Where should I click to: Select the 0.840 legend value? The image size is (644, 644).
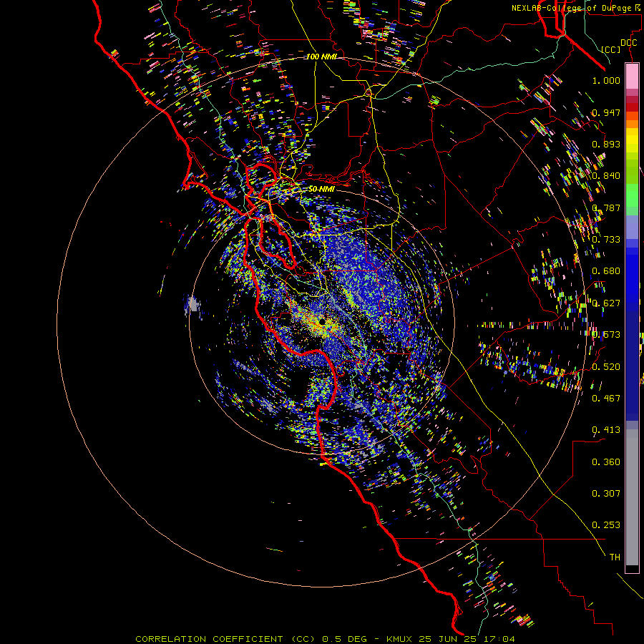point(606,176)
